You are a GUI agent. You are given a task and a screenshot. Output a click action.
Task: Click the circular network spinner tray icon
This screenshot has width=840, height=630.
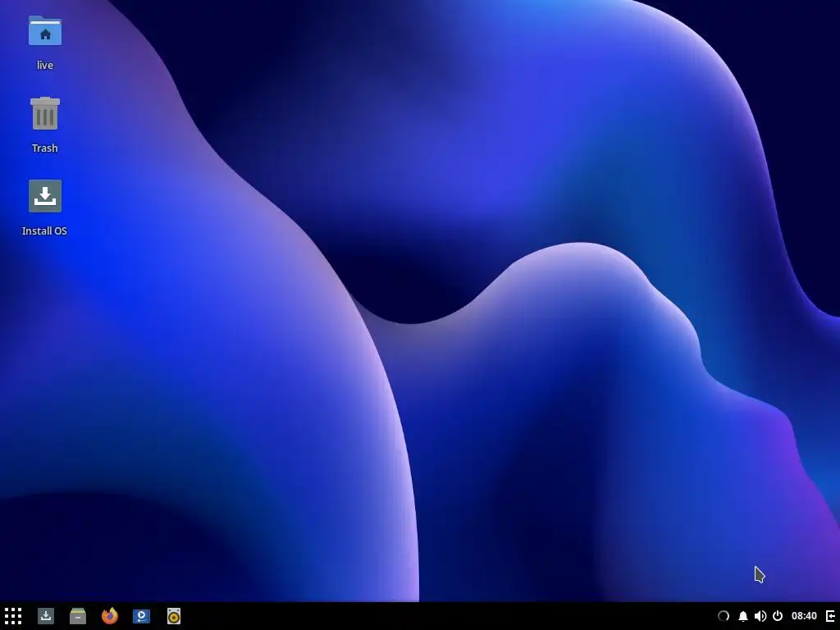click(724, 616)
